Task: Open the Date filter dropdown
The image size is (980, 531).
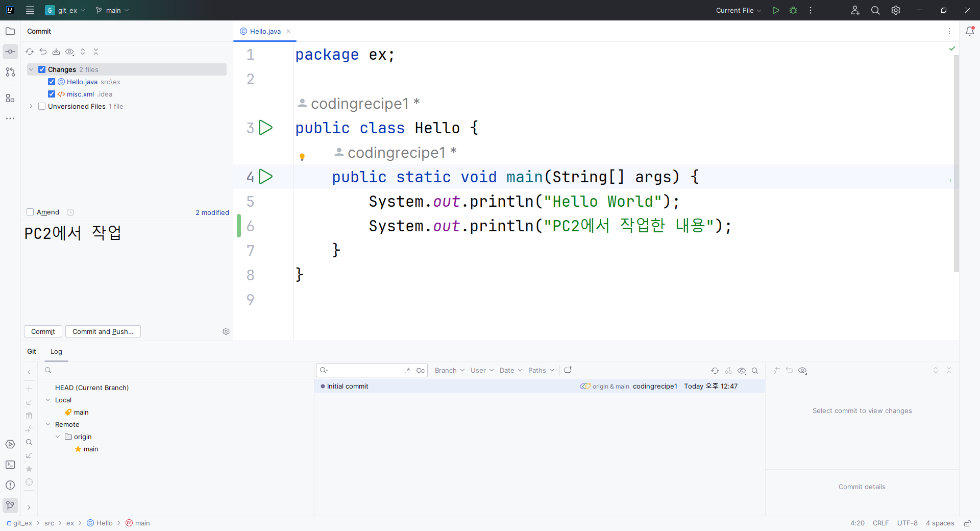Action: (x=511, y=370)
